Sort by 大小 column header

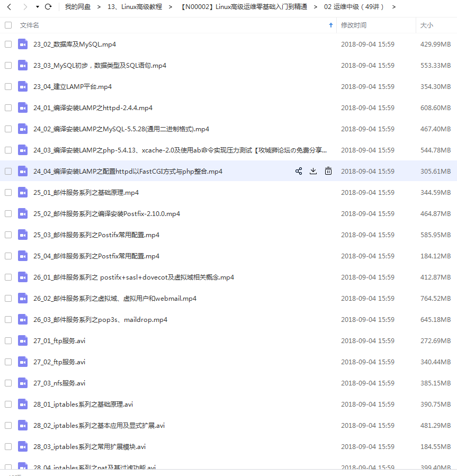(x=427, y=25)
